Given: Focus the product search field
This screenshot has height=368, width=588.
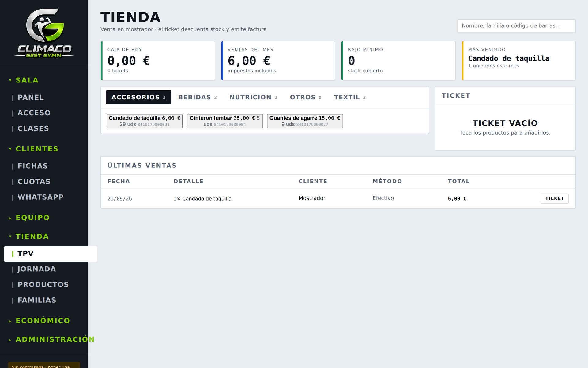Looking at the screenshot, I should [x=516, y=26].
